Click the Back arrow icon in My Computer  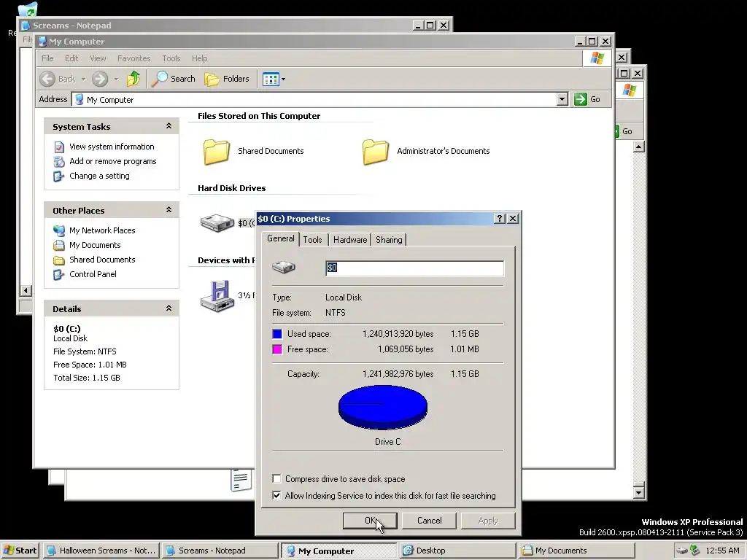pyautogui.click(x=47, y=79)
